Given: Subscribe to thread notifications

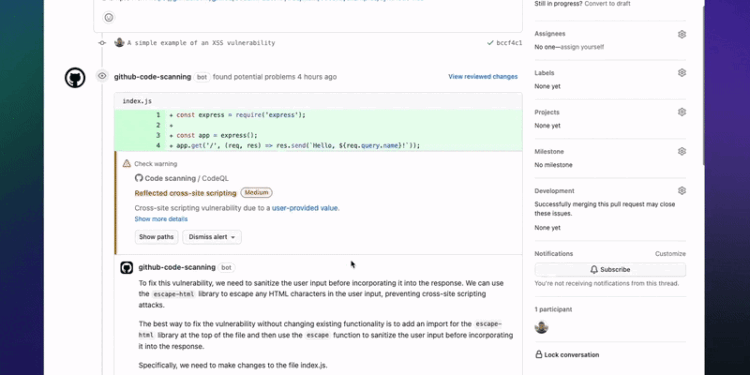Looking at the screenshot, I should (610, 270).
